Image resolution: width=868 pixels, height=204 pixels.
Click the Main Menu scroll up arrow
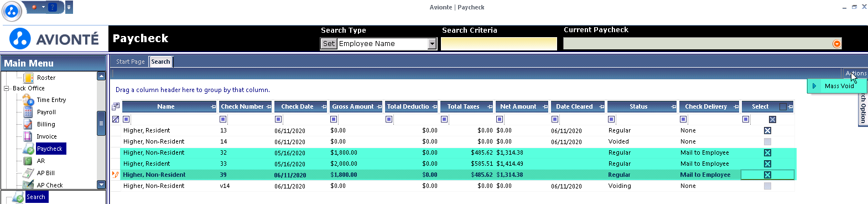[101, 76]
